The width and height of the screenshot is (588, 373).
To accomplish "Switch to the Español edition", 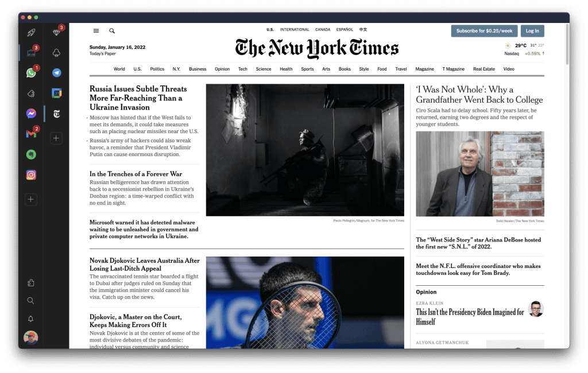I will pyautogui.click(x=345, y=29).
